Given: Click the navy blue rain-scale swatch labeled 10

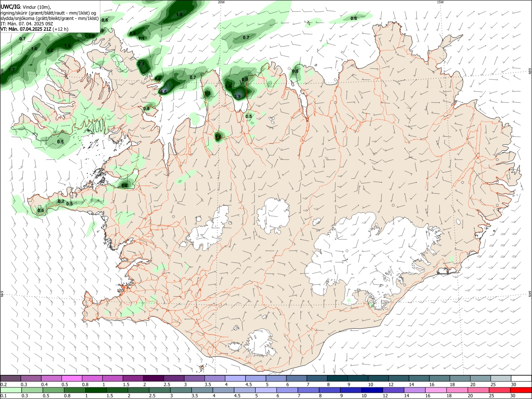Looking at the screenshot, I should point(372,390).
